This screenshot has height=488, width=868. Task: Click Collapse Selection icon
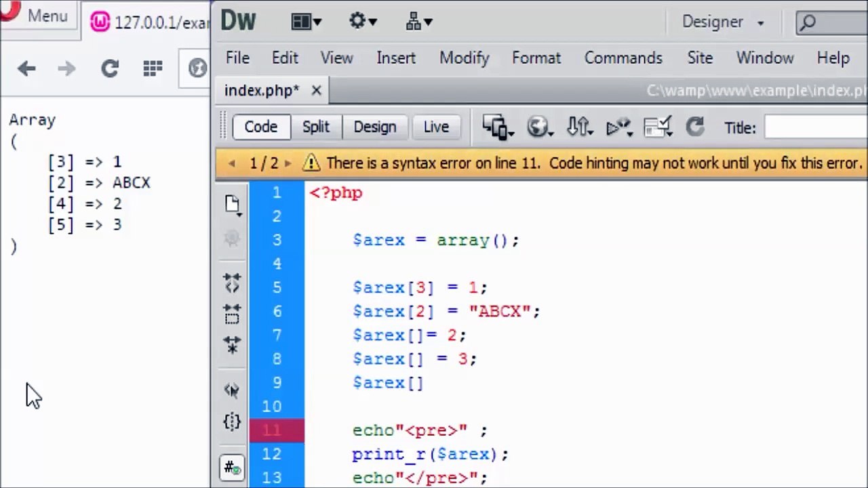(x=232, y=314)
